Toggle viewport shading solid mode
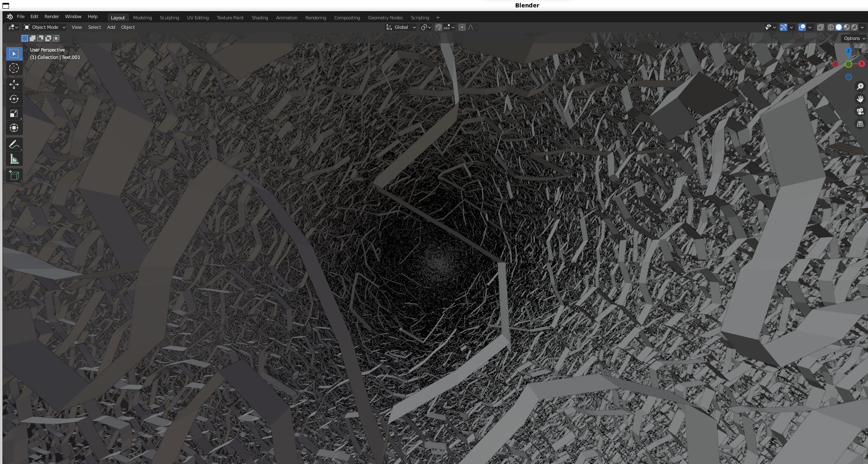The height and width of the screenshot is (464, 868). (x=838, y=27)
